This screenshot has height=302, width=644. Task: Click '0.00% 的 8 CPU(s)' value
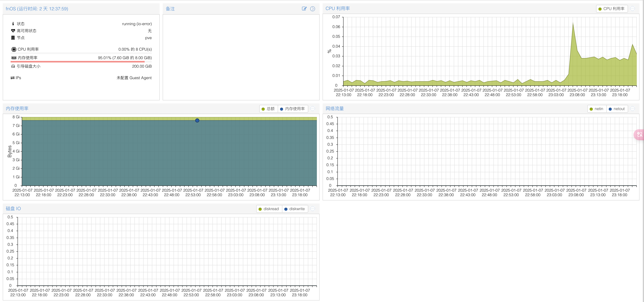(x=135, y=49)
